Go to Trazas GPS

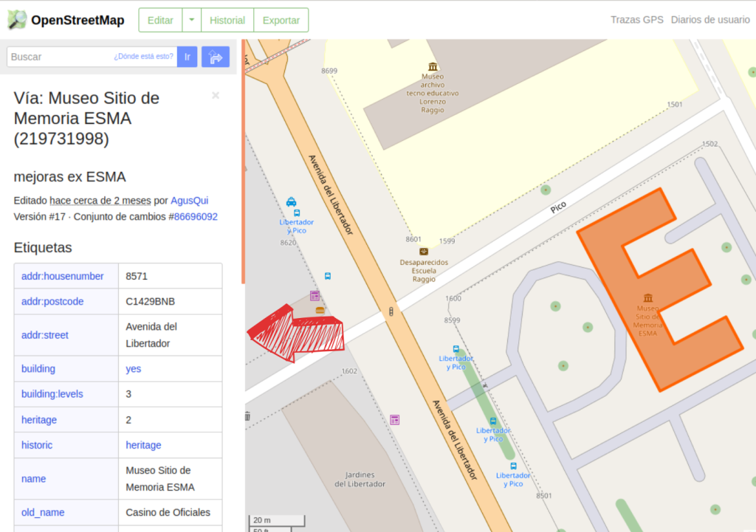pyautogui.click(x=637, y=20)
